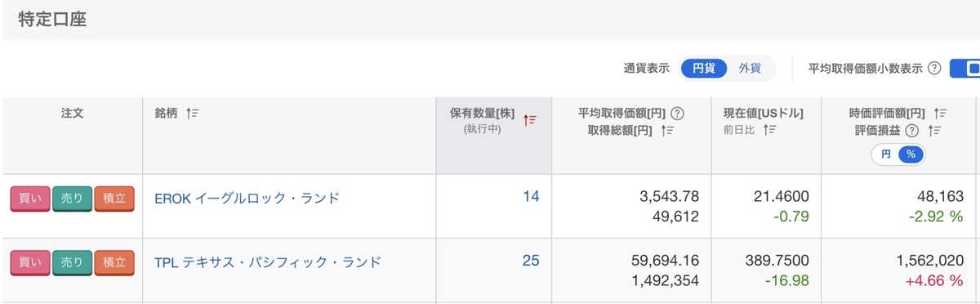This screenshot has width=980, height=304.
Task: Open help icon beside 評価損益
Action: [912, 130]
